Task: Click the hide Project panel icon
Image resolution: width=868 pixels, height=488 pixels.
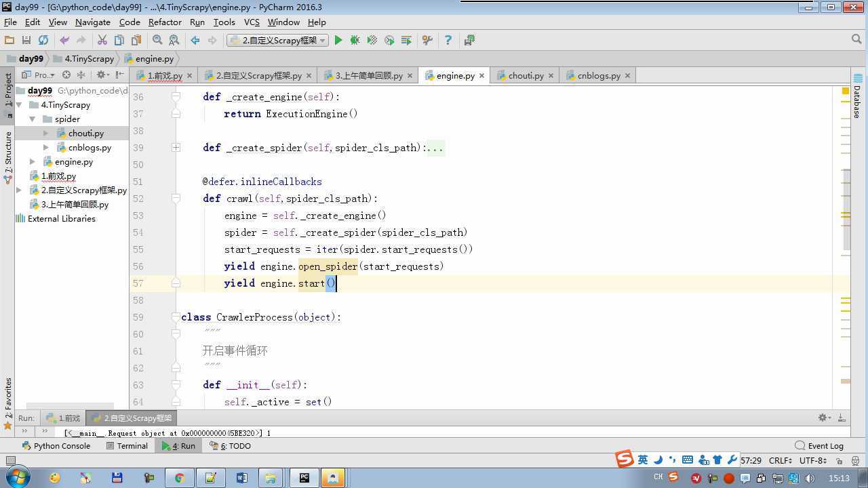Action: tap(120, 75)
